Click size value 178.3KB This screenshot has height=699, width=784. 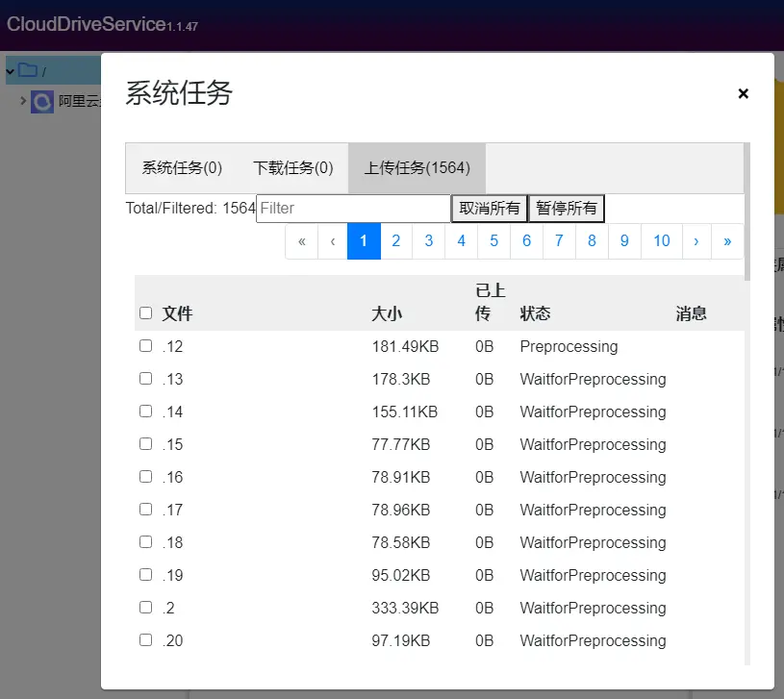tap(401, 379)
